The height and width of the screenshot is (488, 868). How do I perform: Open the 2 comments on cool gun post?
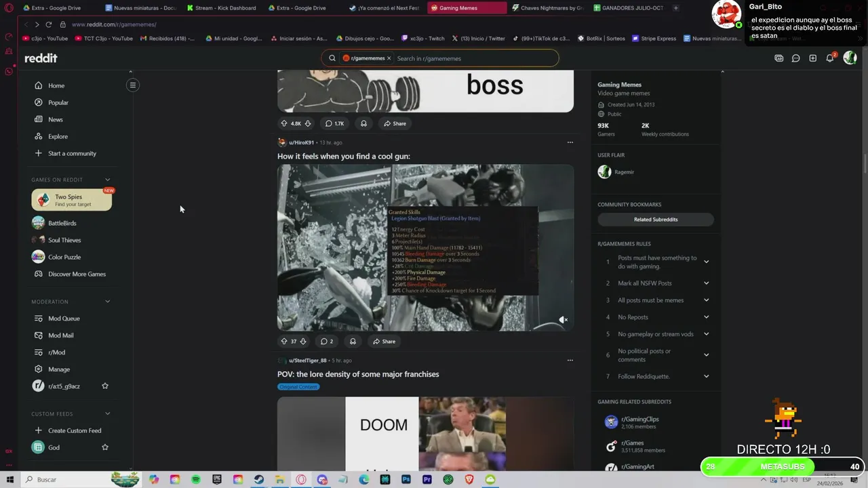click(327, 342)
